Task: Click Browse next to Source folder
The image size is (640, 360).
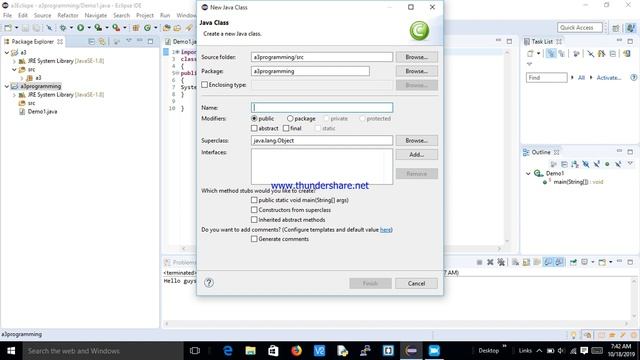Action: (x=417, y=57)
